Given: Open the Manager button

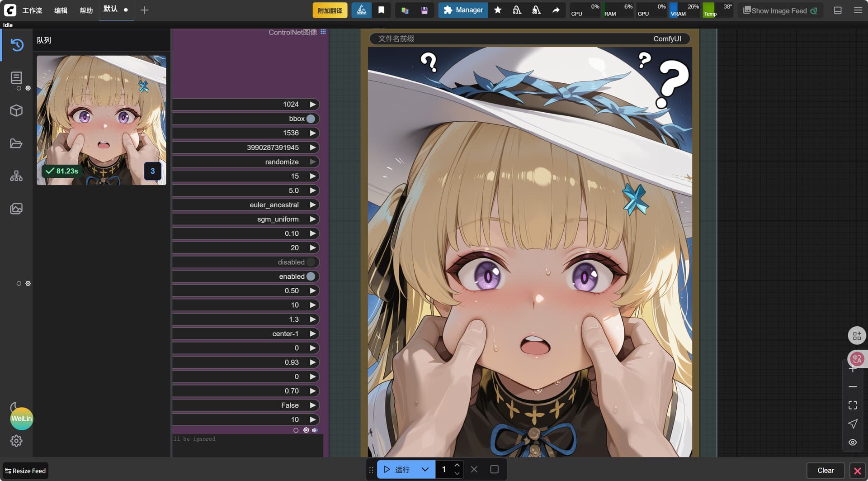Looking at the screenshot, I should 463,10.
